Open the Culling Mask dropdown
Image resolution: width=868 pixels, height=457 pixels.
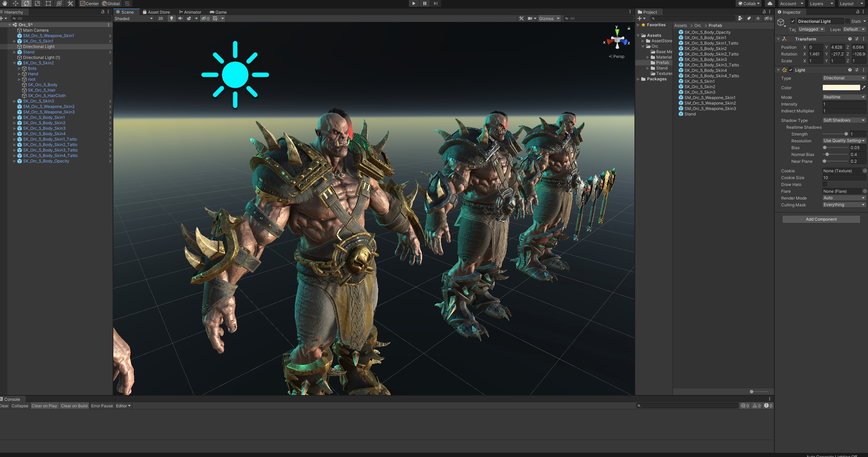tap(844, 205)
